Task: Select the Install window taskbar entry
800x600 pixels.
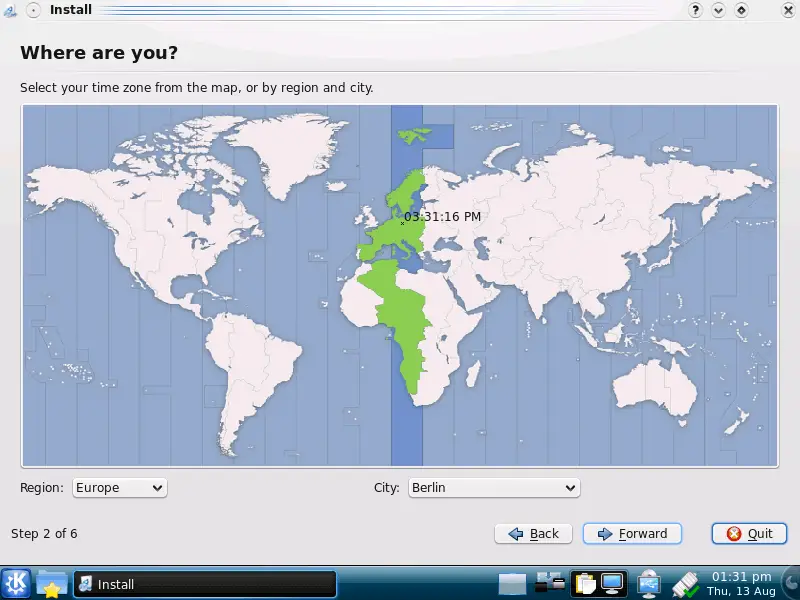Action: tap(205, 584)
